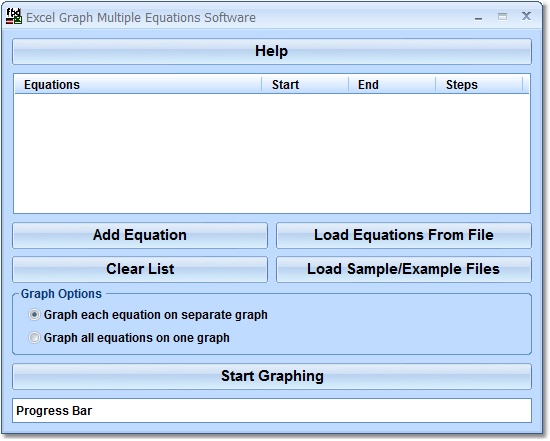Click Load Equations From File

pyautogui.click(x=404, y=235)
